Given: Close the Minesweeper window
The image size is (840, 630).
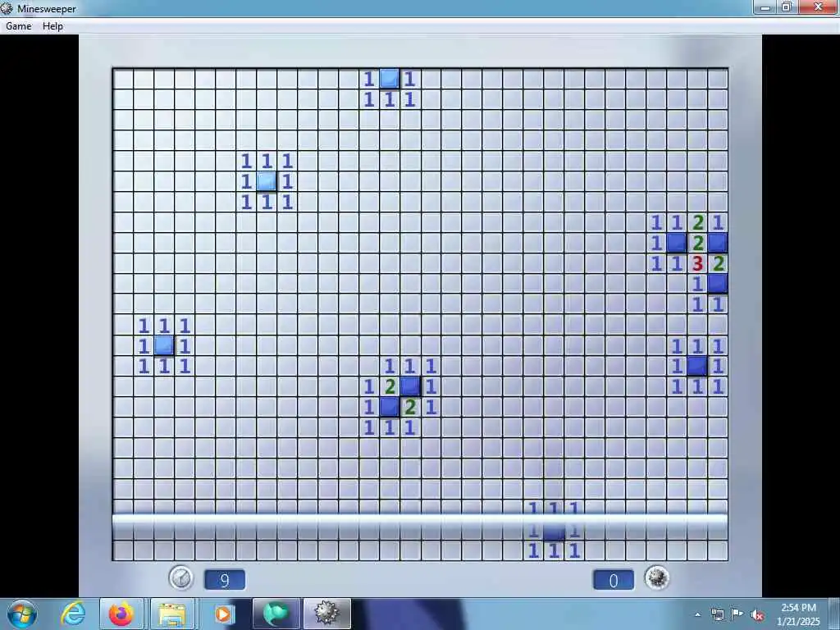Looking at the screenshot, I should tap(819, 7).
